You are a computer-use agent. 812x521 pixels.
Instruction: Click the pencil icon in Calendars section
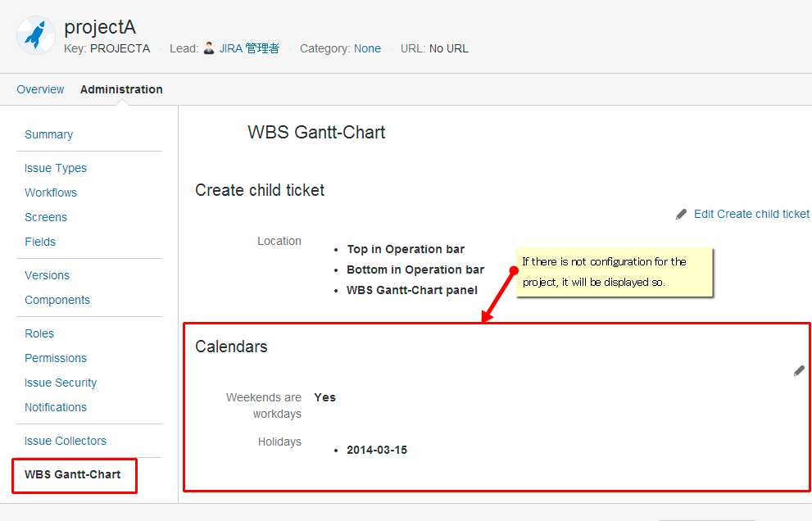point(799,371)
